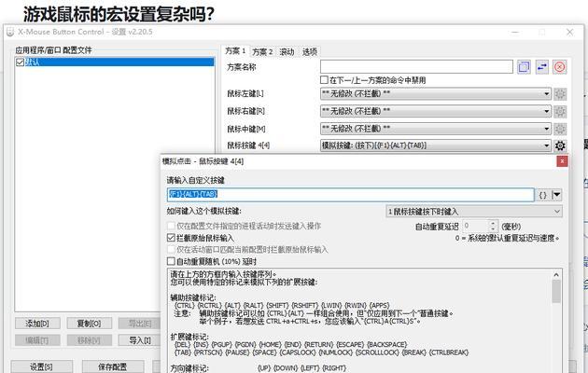Click the {} tag insert button
Image resolution: width=588 pixels, height=373 pixels.
tap(543, 195)
